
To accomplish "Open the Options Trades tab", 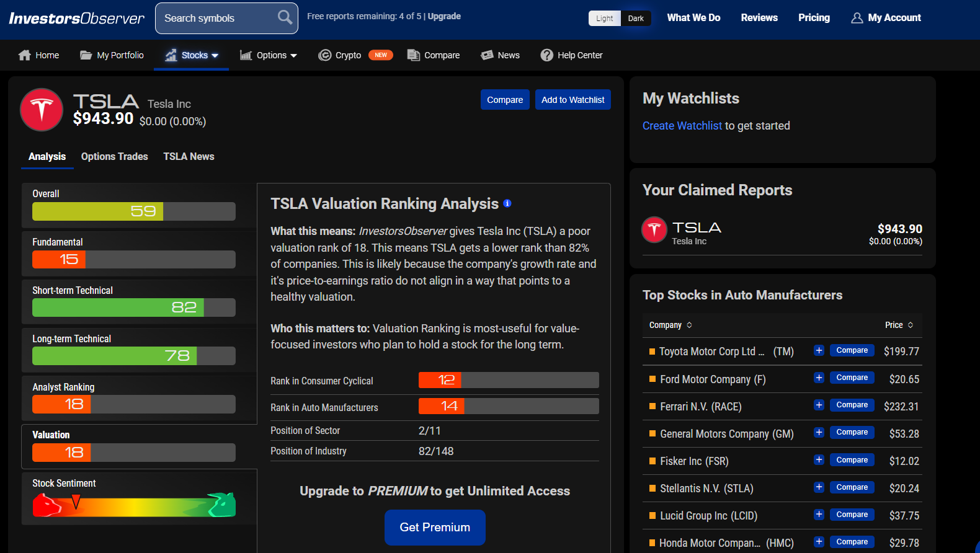I will click(x=115, y=156).
